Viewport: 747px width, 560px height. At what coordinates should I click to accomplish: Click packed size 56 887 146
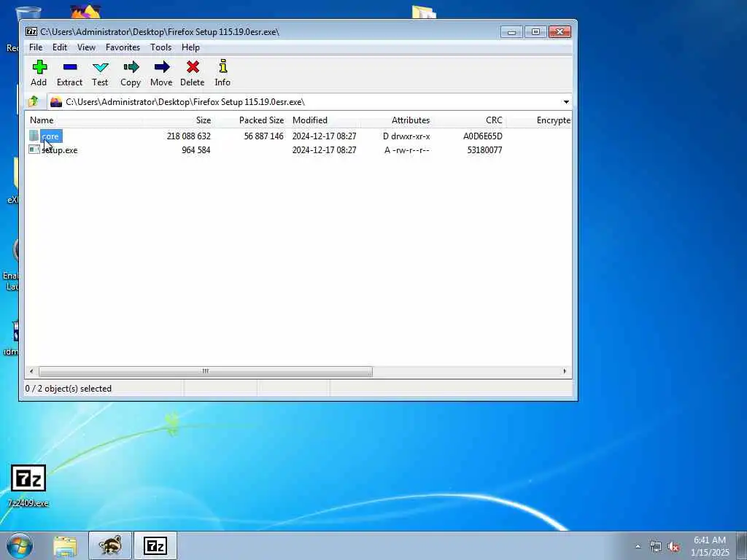click(x=263, y=136)
